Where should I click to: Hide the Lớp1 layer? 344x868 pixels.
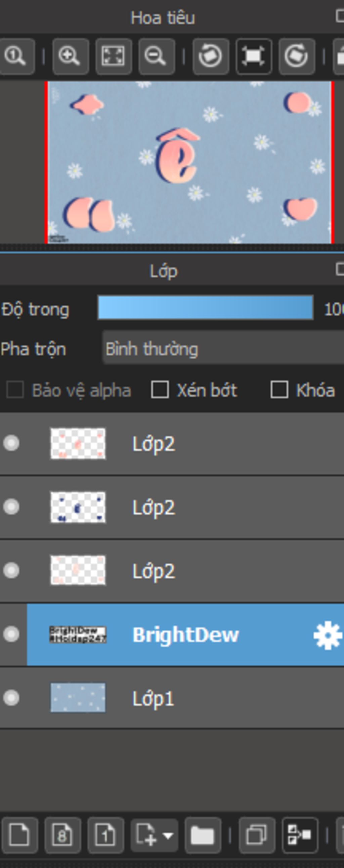(x=11, y=698)
